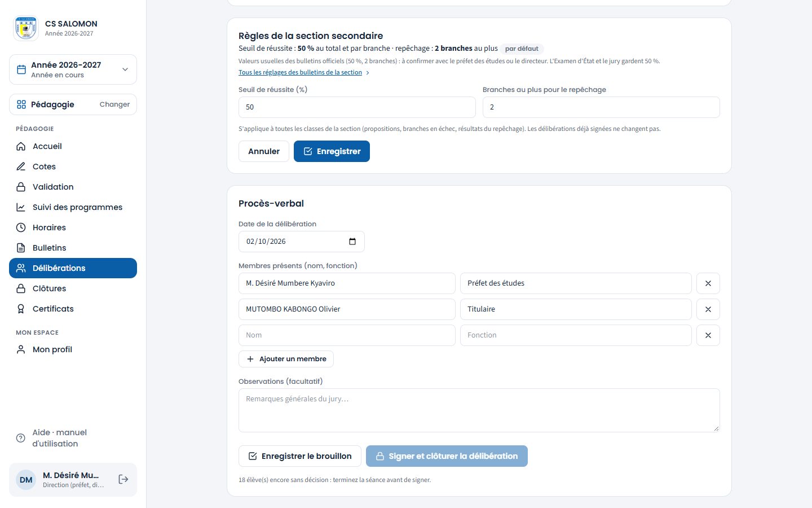
Task: Click Ajouter un membre
Action: tap(286, 359)
